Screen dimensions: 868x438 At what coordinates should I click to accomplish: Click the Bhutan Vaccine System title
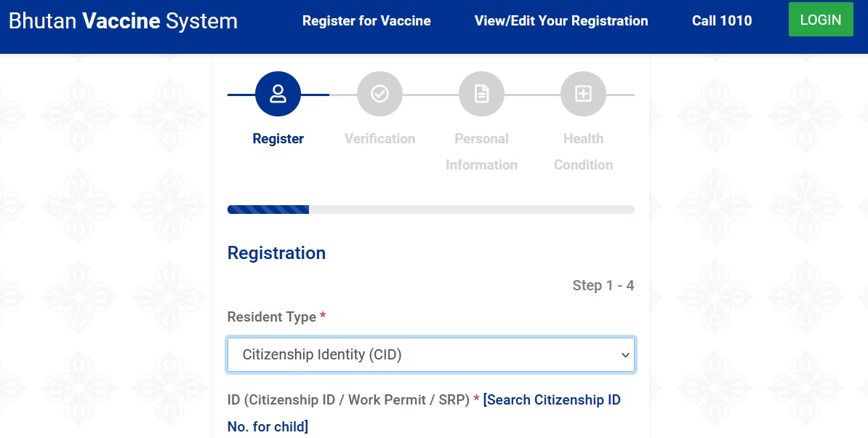[123, 20]
